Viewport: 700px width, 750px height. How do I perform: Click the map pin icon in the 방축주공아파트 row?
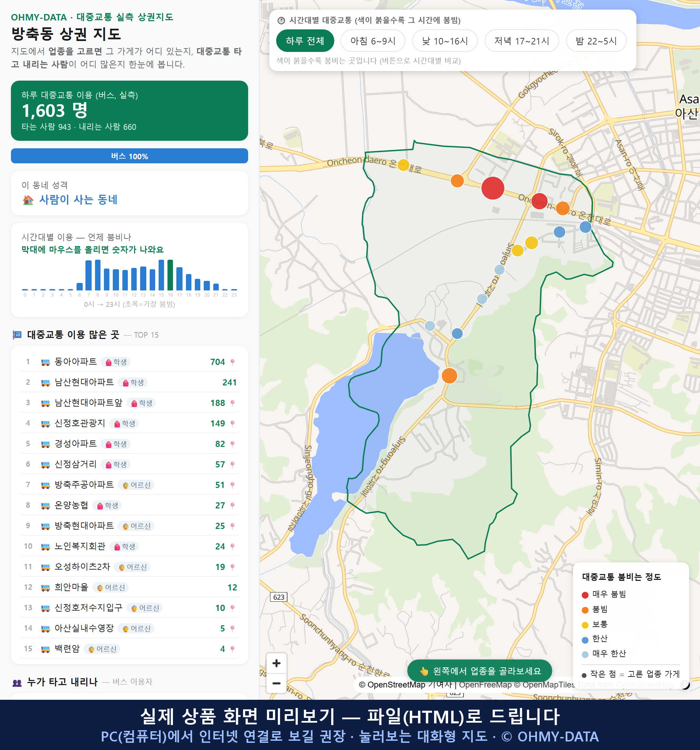coord(232,485)
